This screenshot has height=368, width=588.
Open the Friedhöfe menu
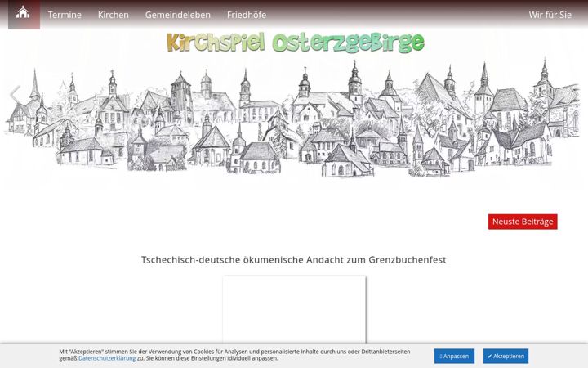click(247, 15)
